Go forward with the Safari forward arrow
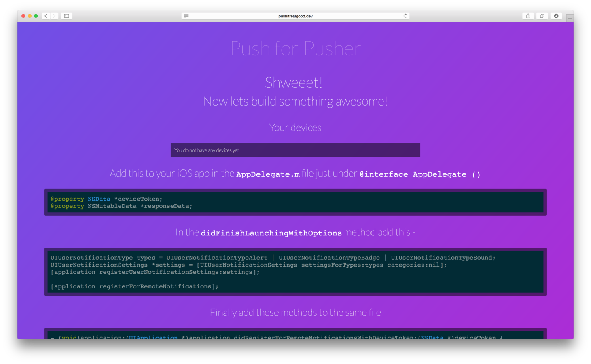Image resolution: width=591 pixels, height=364 pixels. (x=54, y=16)
